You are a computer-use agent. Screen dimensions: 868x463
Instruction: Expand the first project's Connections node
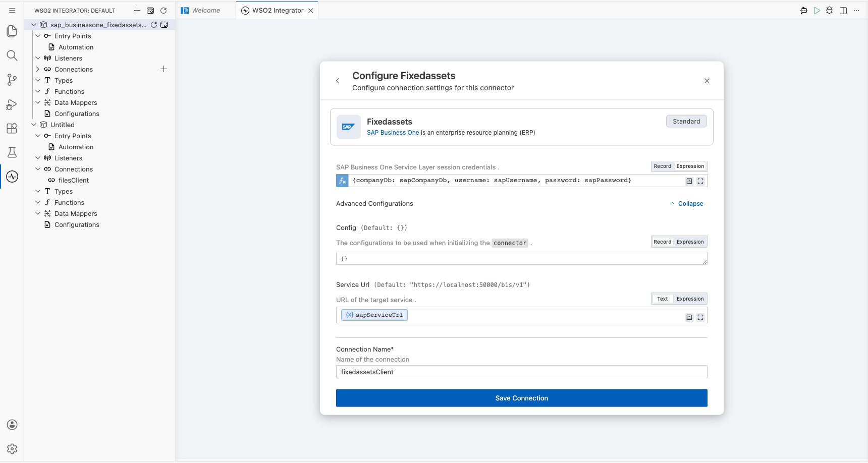(38, 69)
